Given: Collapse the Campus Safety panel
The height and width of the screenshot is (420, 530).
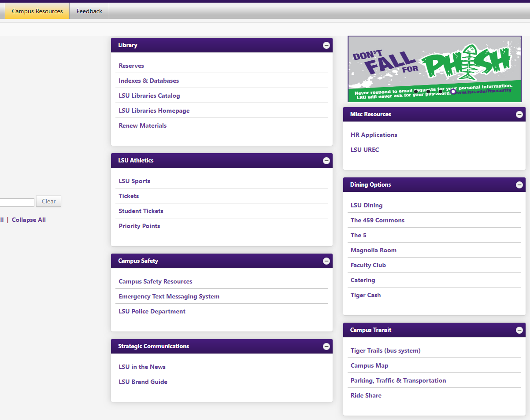Looking at the screenshot, I should click(x=326, y=261).
